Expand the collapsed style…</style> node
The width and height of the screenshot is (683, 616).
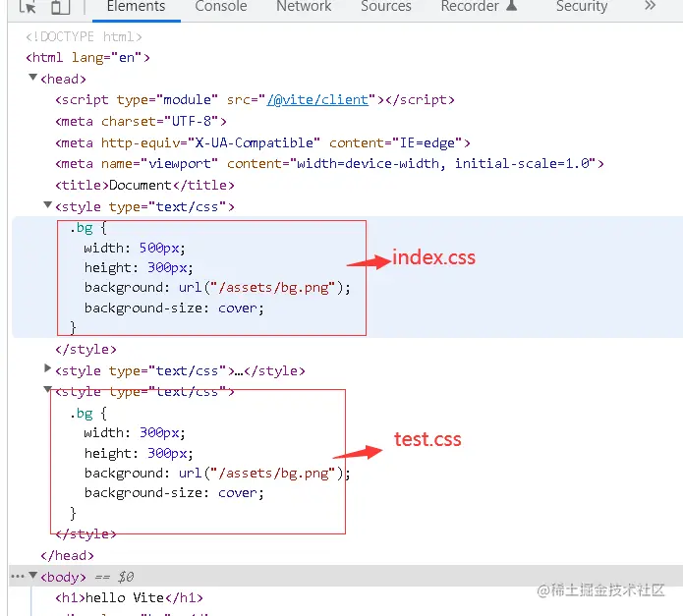[47, 368]
